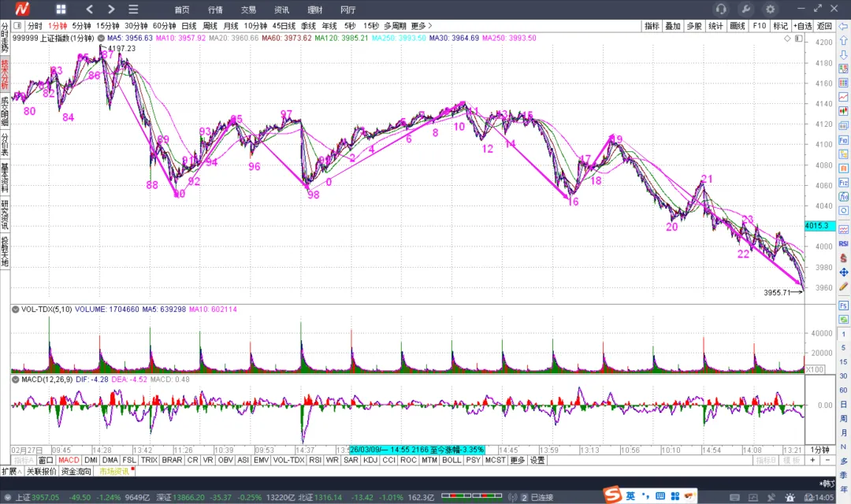Click the 画线 drawing button
The width and height of the screenshot is (851, 504).
tap(737, 25)
